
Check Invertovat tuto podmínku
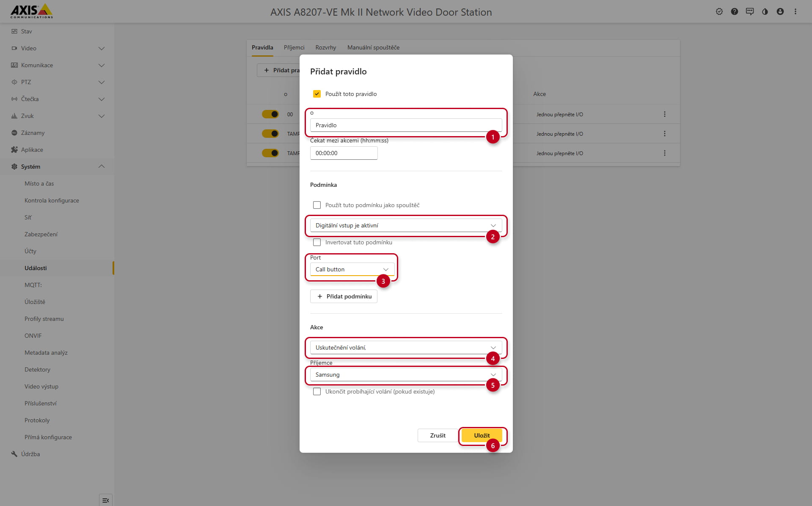[317, 242]
